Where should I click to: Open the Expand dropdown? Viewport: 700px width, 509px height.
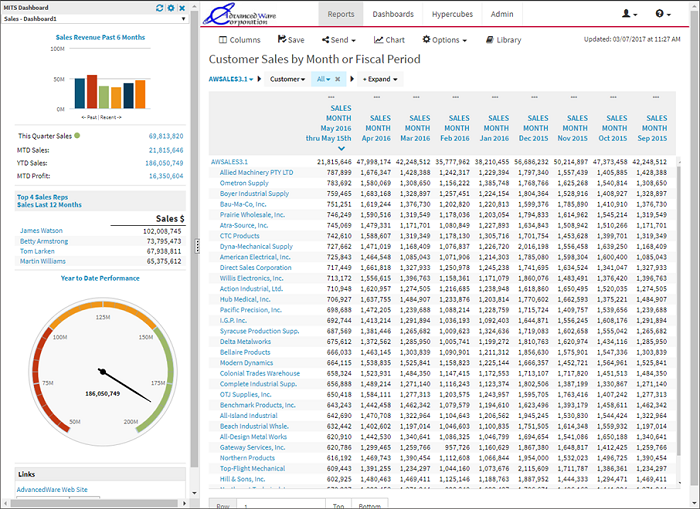point(380,79)
